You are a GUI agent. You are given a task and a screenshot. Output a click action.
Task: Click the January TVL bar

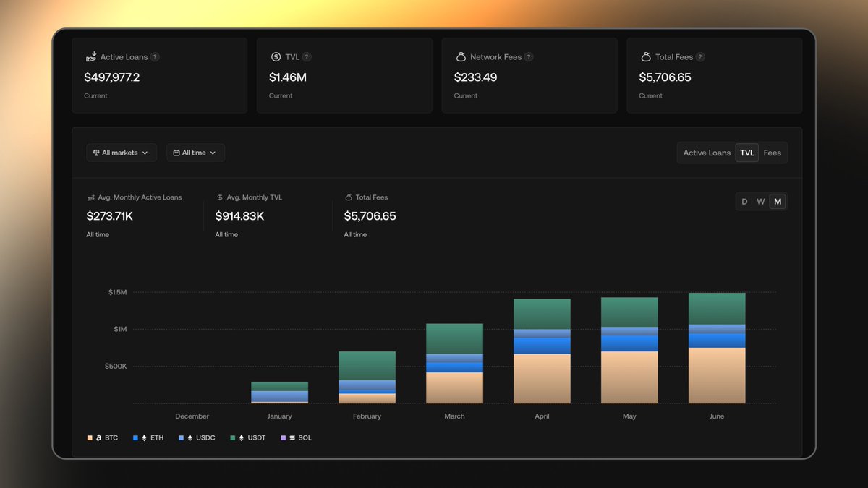tap(279, 393)
